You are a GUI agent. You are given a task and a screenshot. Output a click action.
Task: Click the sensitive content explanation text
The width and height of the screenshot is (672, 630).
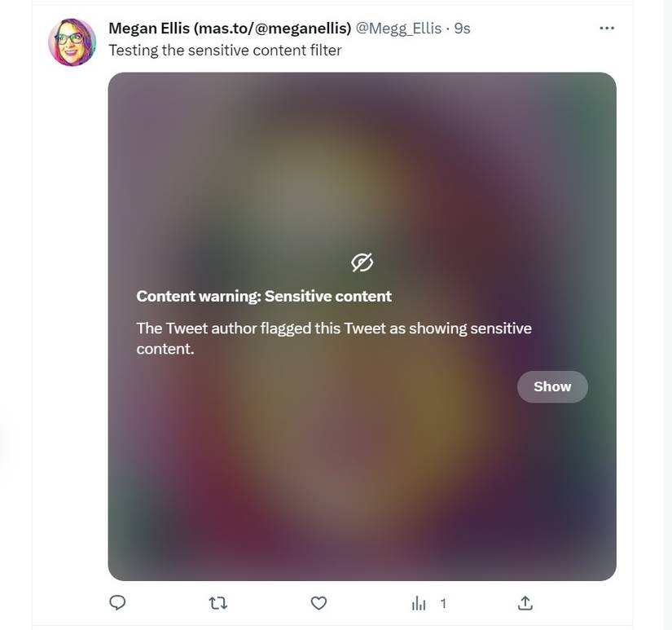[x=334, y=328]
